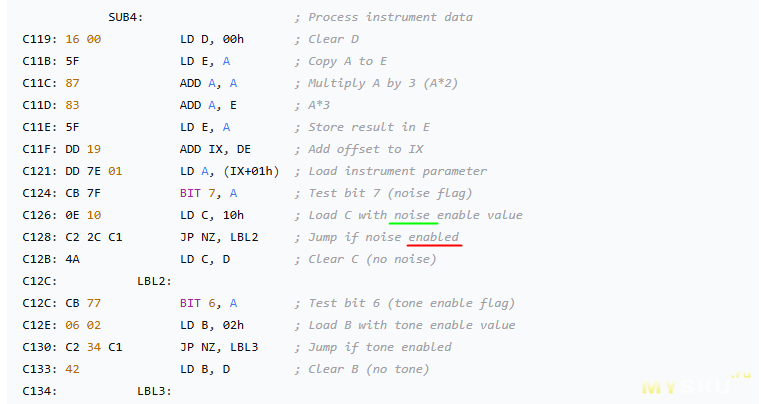Screen dimensions: 761x404
Task: Click the red-underlined word enabled
Action: [x=440, y=237]
